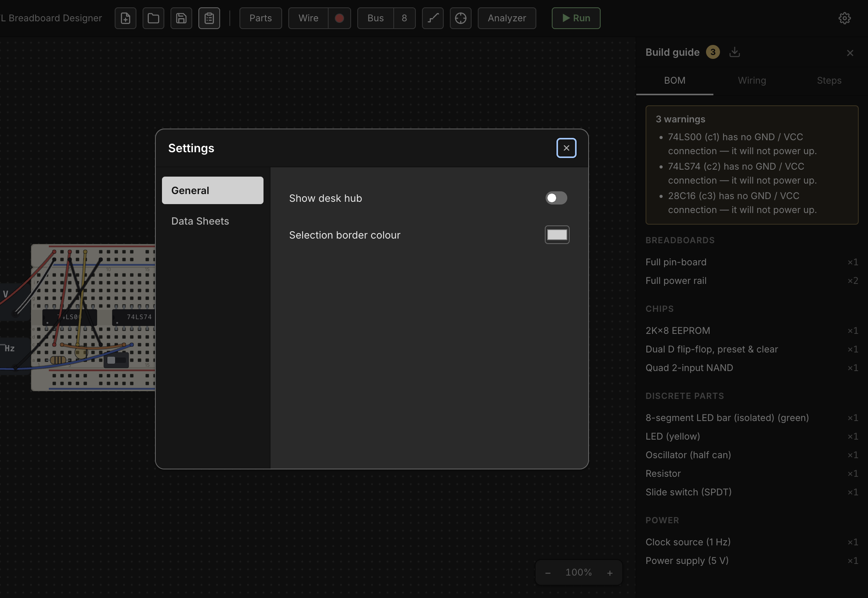
Task: Click the warnings count badge 3
Action: [713, 52]
